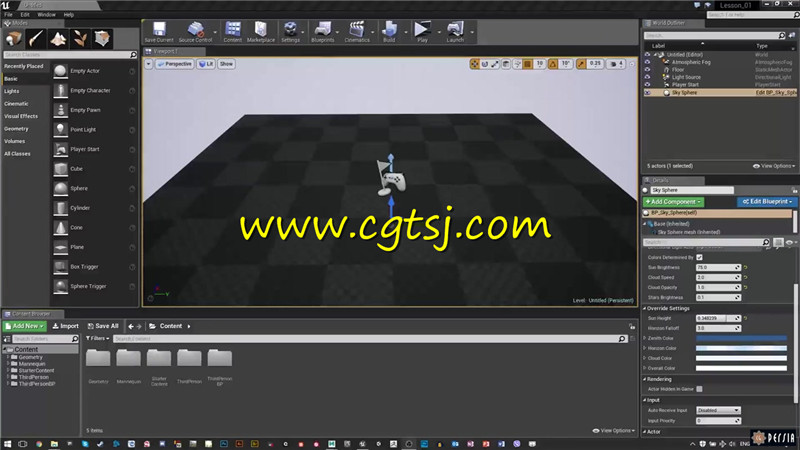The width and height of the screenshot is (800, 450).
Task: Click the Launch toolbar icon
Action: coord(455,32)
